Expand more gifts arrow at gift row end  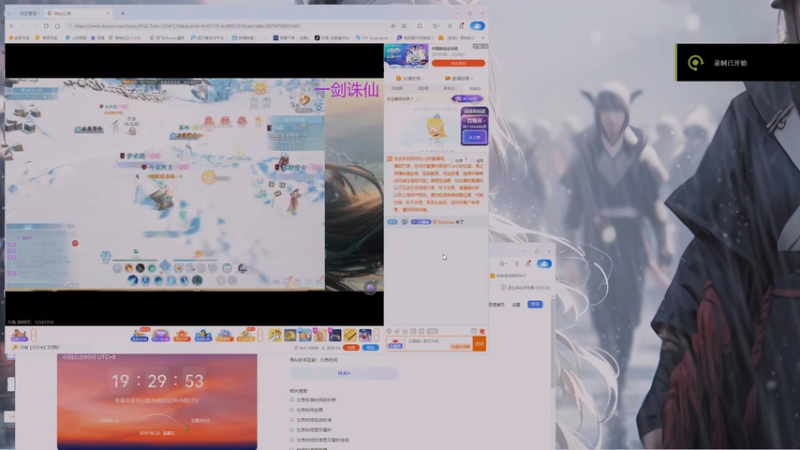point(377,335)
